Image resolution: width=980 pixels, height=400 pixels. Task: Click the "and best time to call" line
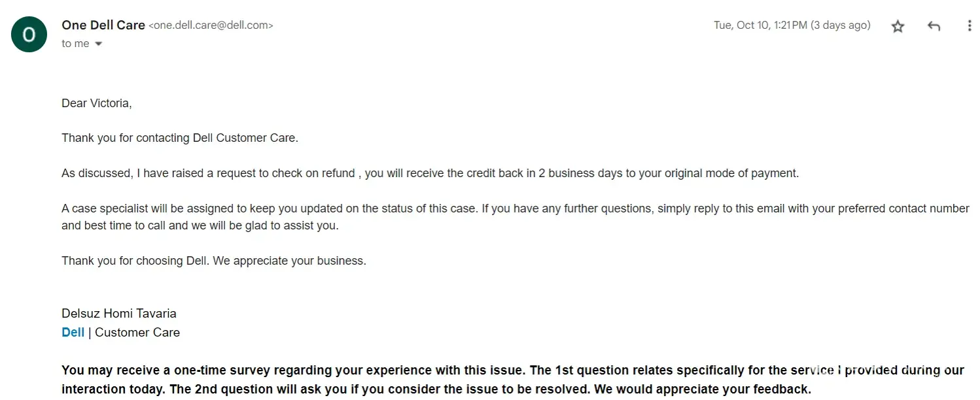pyautogui.click(x=200, y=225)
